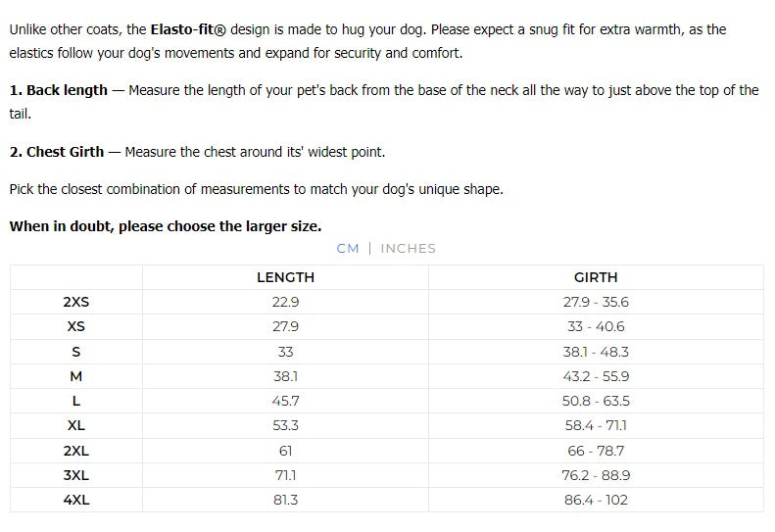Click the 2. Chest Girth heading
The height and width of the screenshot is (532, 775).
(x=57, y=152)
